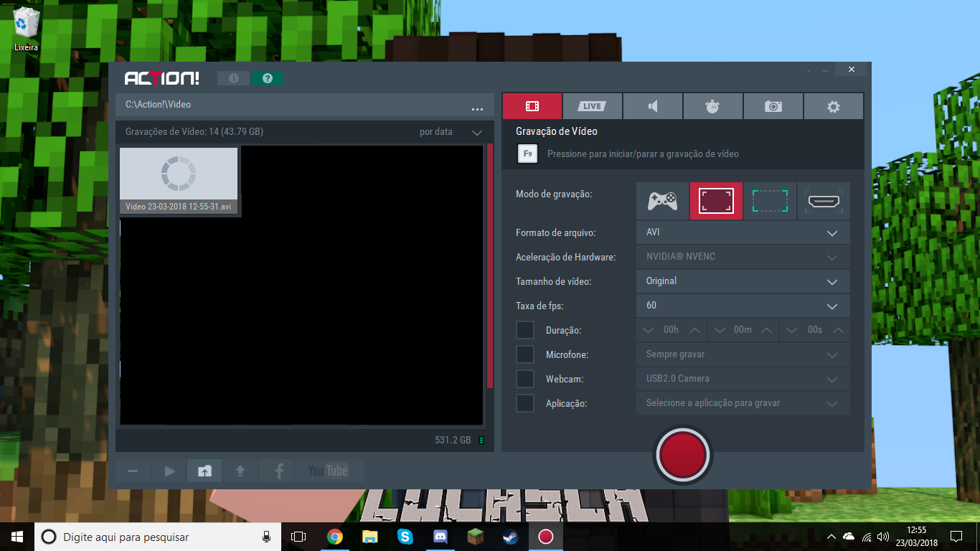Open the USB2.0 Camera webcam dropdown
The image size is (980, 551).
(743, 379)
